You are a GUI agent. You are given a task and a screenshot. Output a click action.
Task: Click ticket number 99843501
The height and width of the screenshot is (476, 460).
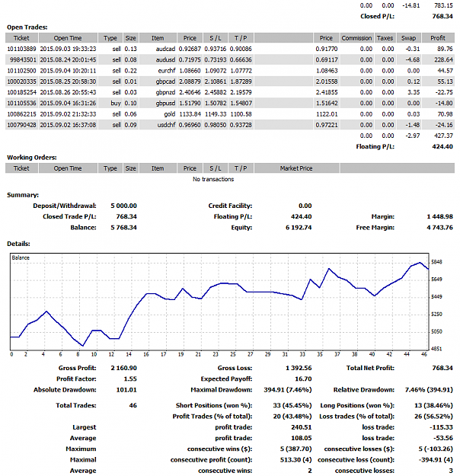23,60
